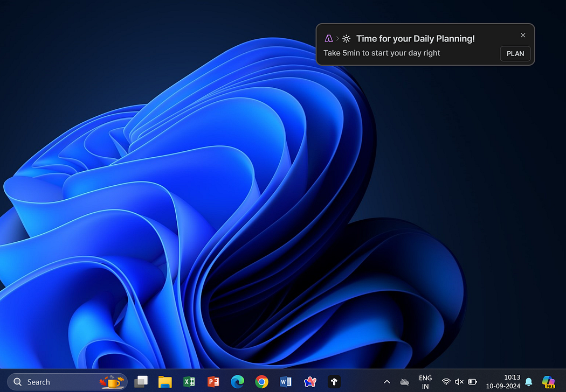Open the red-blue star app on taskbar

point(310,382)
